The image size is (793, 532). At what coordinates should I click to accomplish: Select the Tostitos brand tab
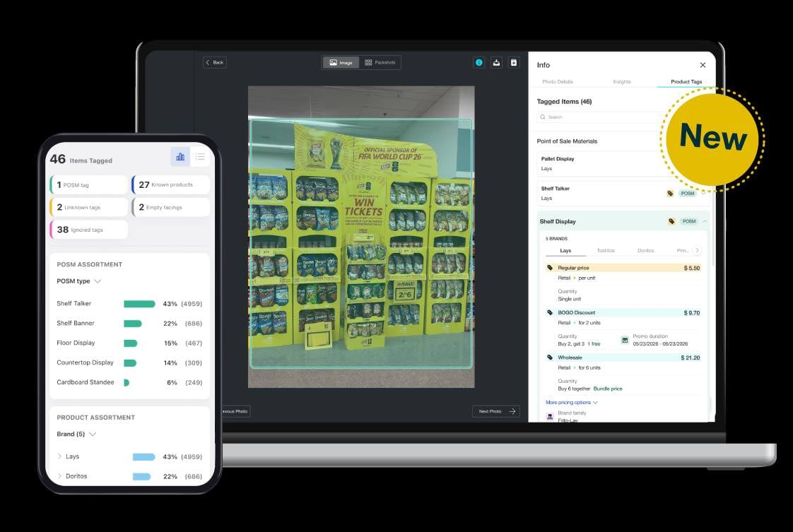coord(606,251)
